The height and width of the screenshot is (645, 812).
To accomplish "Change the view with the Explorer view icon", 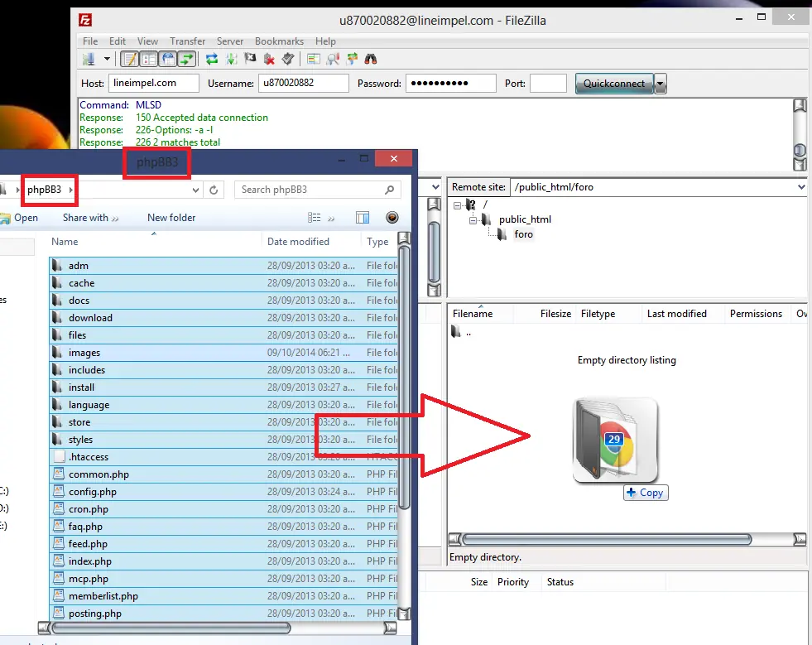I will click(314, 218).
